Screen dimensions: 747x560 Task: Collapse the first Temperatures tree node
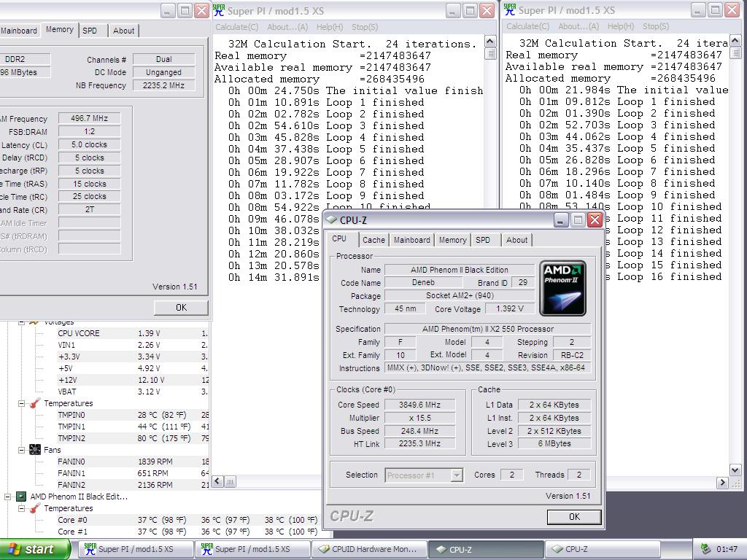(21, 403)
